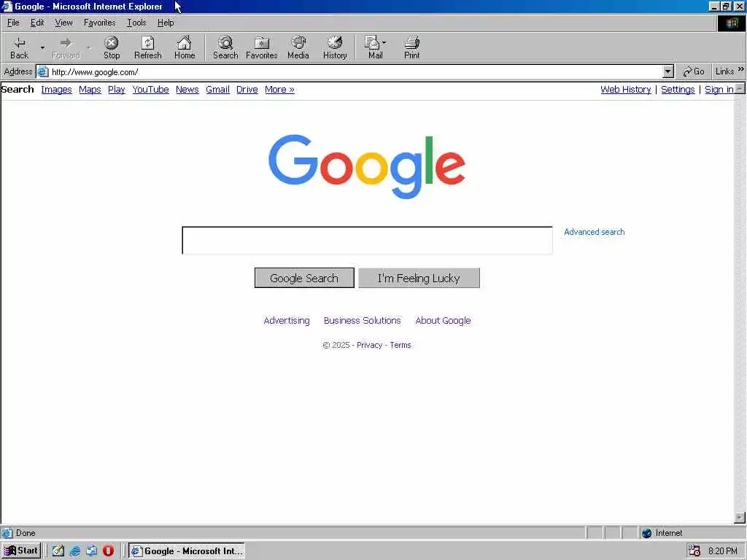
Task: Click the scrollbar down arrow
Action: (x=740, y=517)
